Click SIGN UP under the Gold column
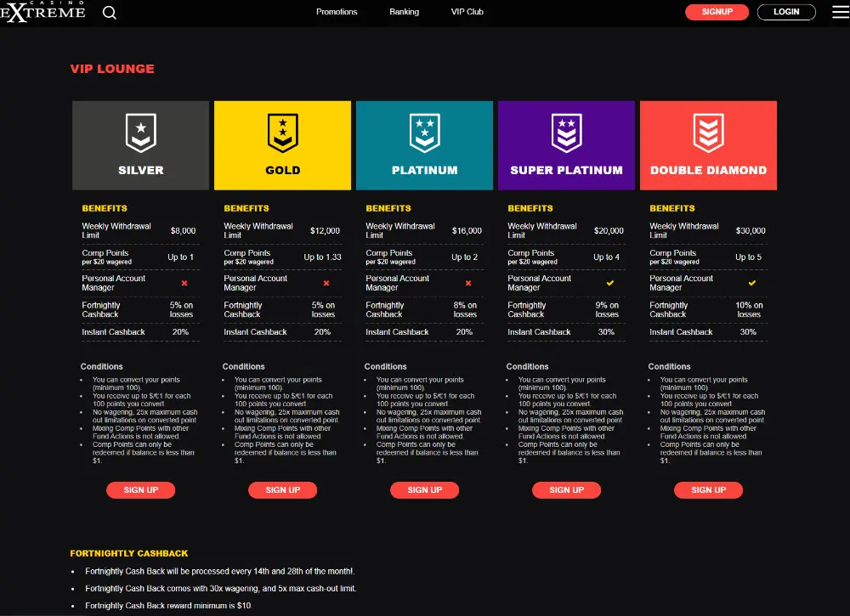This screenshot has width=850, height=616. (283, 489)
